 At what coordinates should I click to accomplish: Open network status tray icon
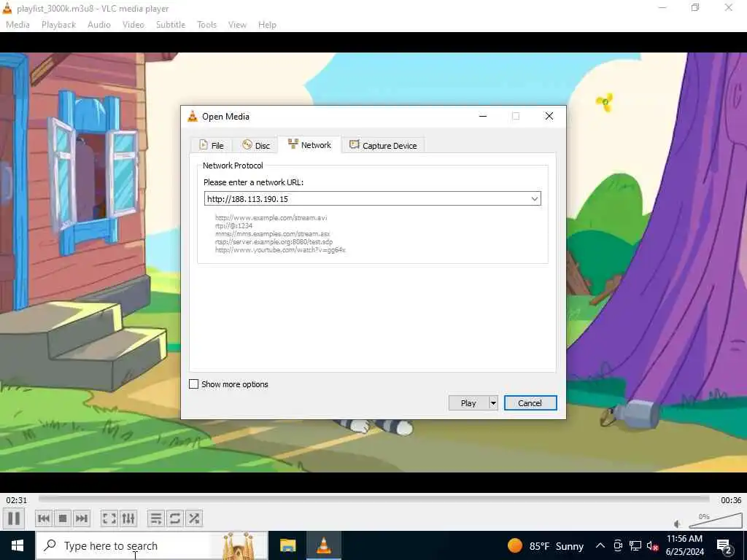pos(635,545)
